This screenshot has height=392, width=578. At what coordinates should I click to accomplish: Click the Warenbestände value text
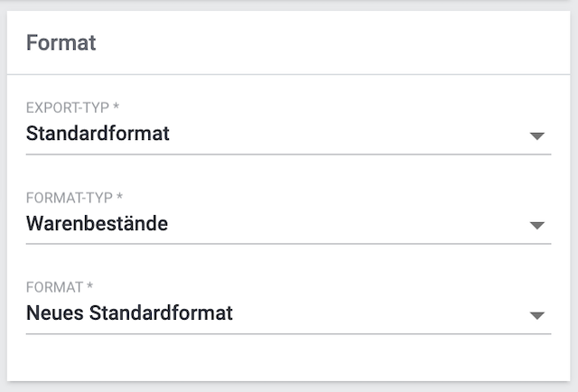(97, 224)
